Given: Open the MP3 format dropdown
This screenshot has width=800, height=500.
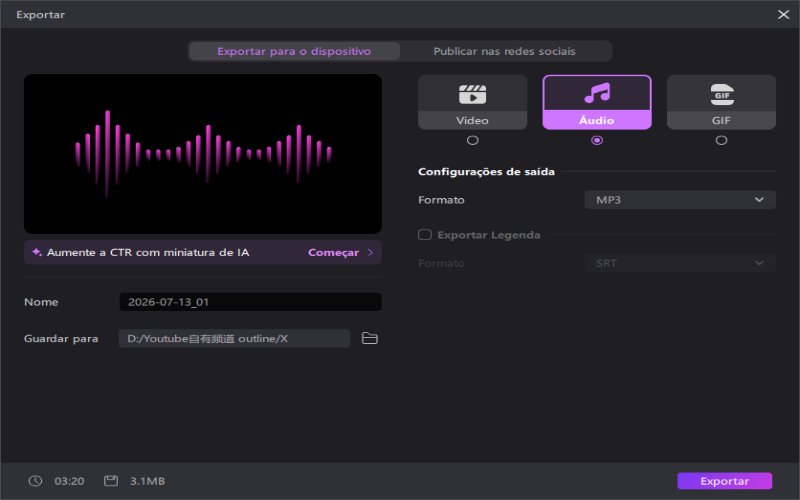Looking at the screenshot, I should tap(680, 199).
